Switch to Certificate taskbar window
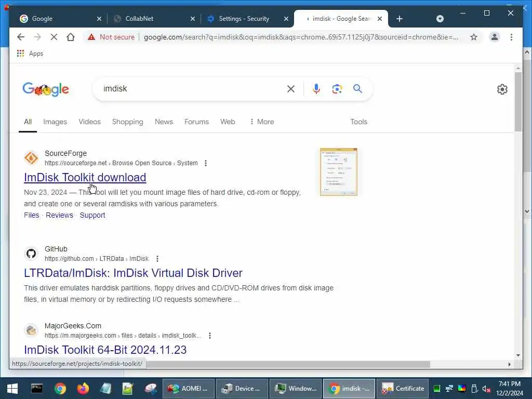The image size is (532, 399). click(403, 389)
